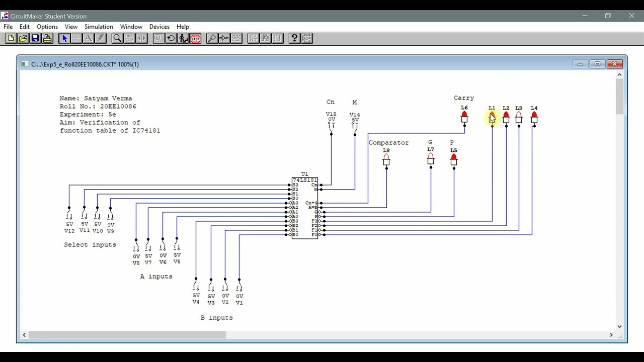Screen dimensions: 644x362
Task: Rotate the selected device 90 degrees
Action: pos(129,38)
